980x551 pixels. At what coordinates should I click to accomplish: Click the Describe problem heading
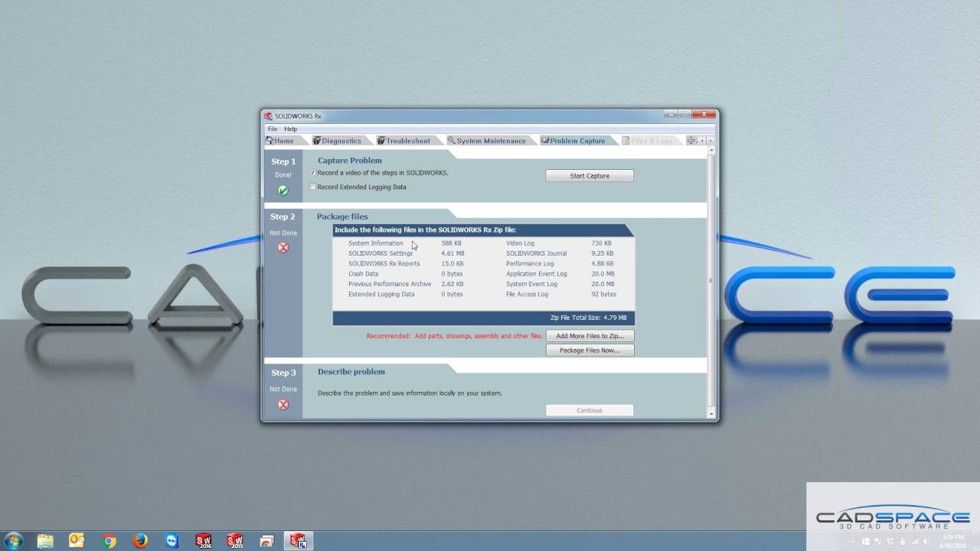tap(351, 372)
